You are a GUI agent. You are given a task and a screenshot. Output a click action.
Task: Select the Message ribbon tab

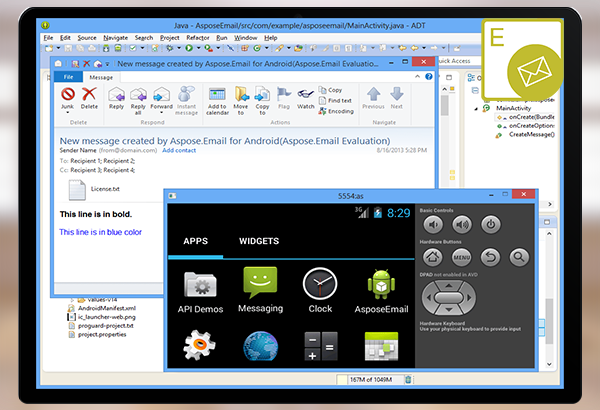tap(101, 77)
